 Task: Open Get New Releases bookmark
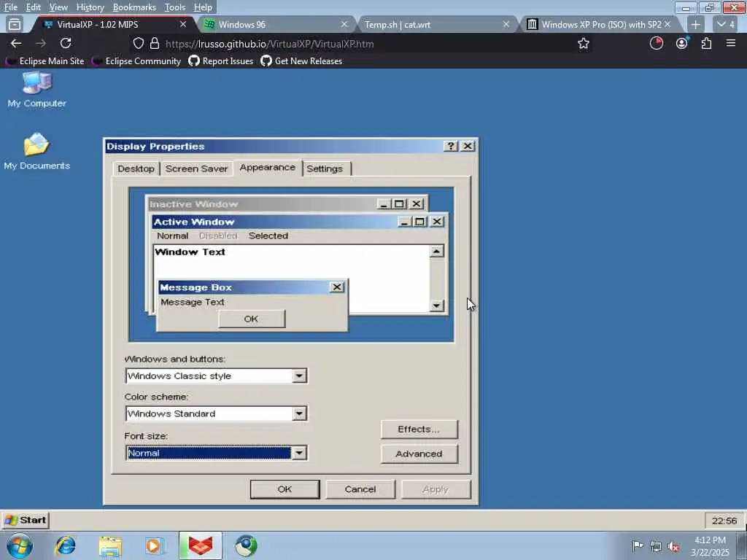point(301,61)
